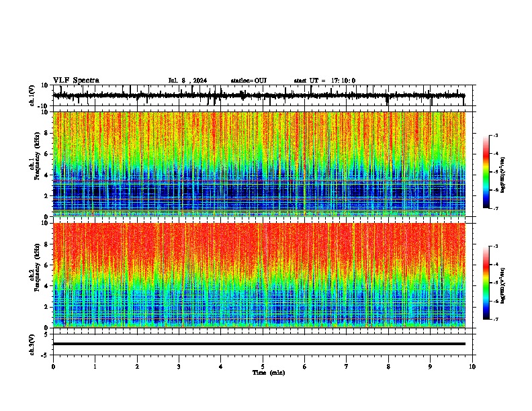This screenshot has width=532, height=411.
Task: Click time axis tick label "3"
Action: 179,367
